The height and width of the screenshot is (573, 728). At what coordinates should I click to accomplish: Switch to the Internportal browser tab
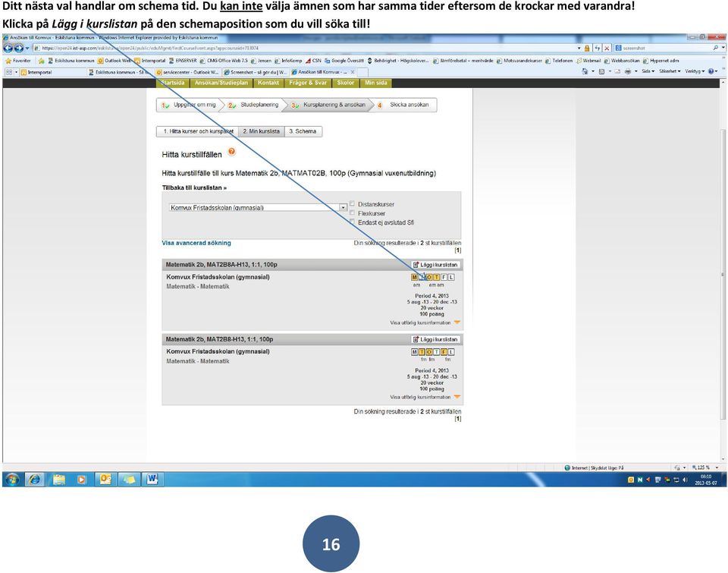click(53, 72)
